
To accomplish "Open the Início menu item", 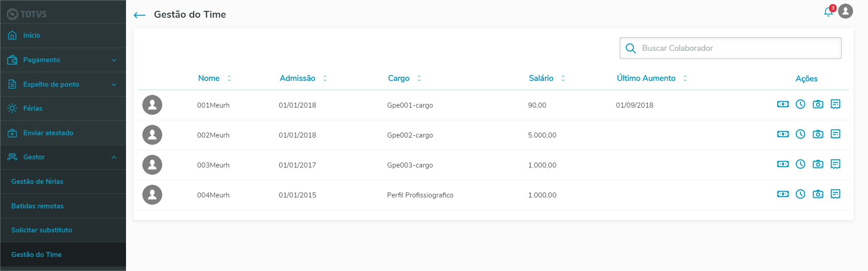I will pyautogui.click(x=32, y=35).
